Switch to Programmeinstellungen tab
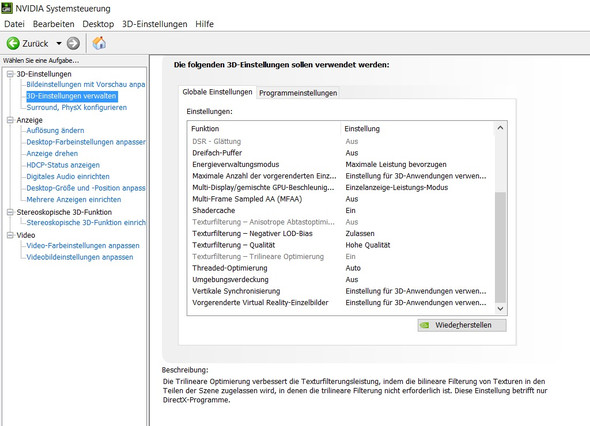 click(x=298, y=93)
